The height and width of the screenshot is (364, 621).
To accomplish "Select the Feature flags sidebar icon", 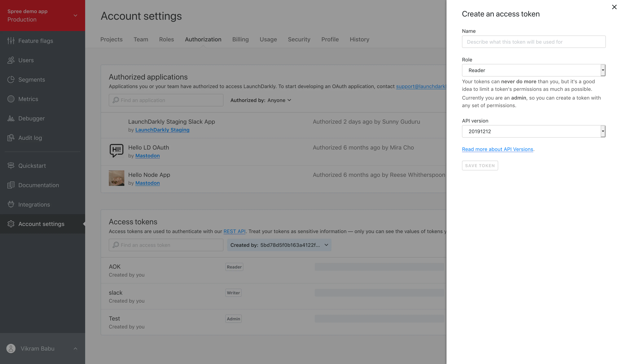I will pyautogui.click(x=11, y=41).
